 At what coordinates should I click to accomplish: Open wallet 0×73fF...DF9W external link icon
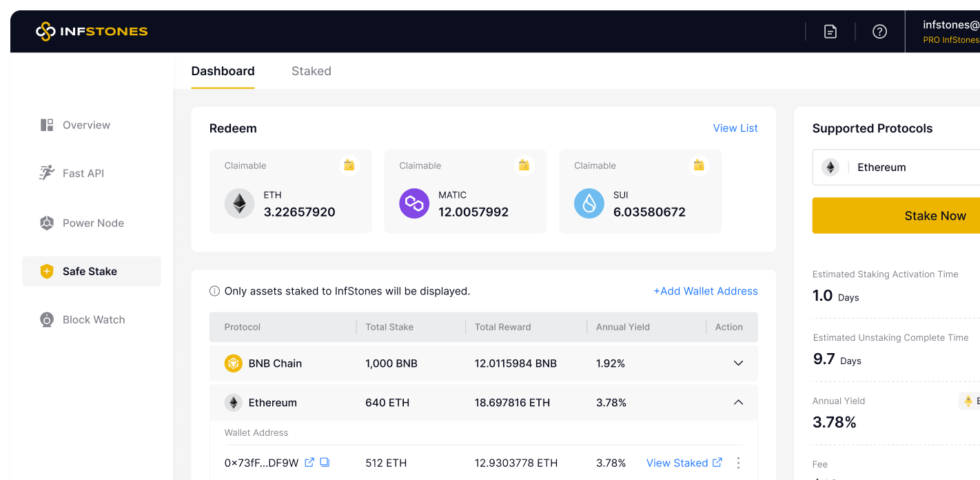(309, 462)
